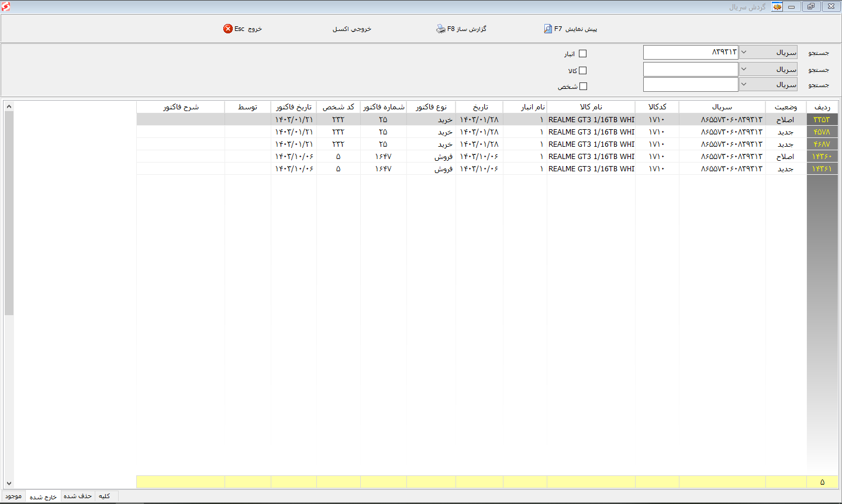
Task: Sort by the ردیف column header
Action: tap(822, 107)
